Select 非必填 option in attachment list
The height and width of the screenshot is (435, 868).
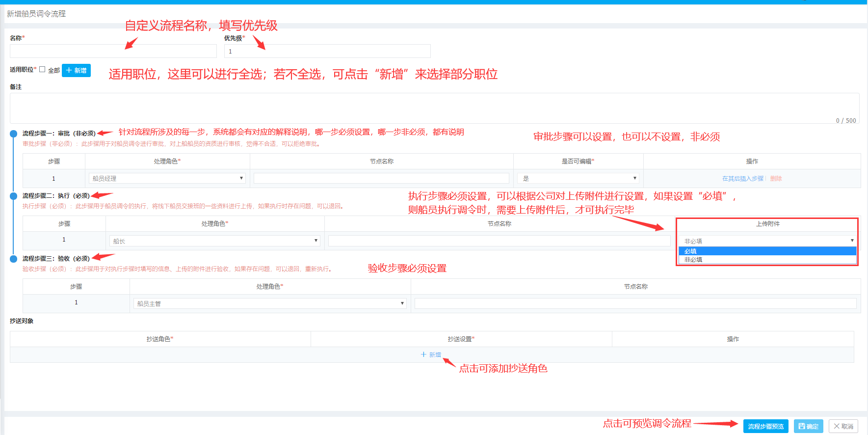pos(768,260)
